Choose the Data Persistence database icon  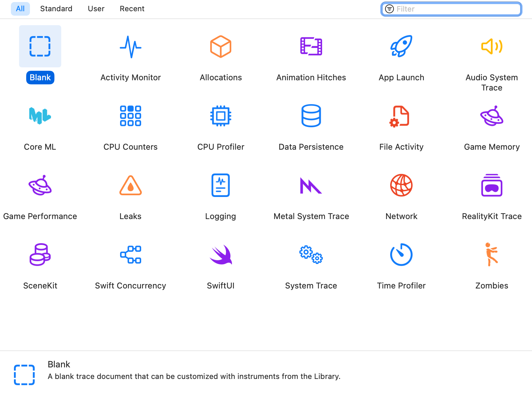click(311, 116)
